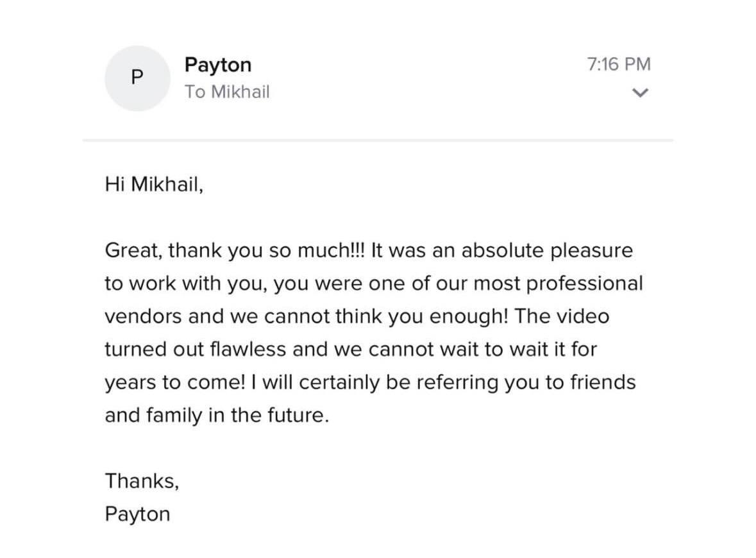Image resolution: width=756 pixels, height=558 pixels.
Task: Click the "Hi Mikhail," greeting line
Action: [x=155, y=184]
